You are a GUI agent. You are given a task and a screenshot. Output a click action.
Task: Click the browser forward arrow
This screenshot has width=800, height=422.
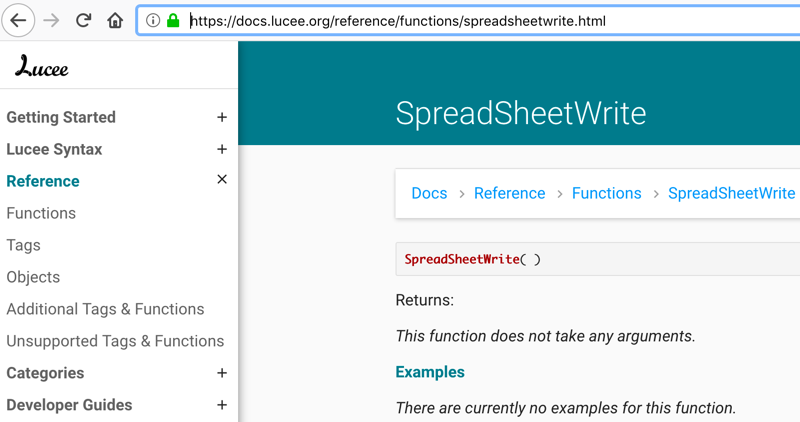click(51, 21)
